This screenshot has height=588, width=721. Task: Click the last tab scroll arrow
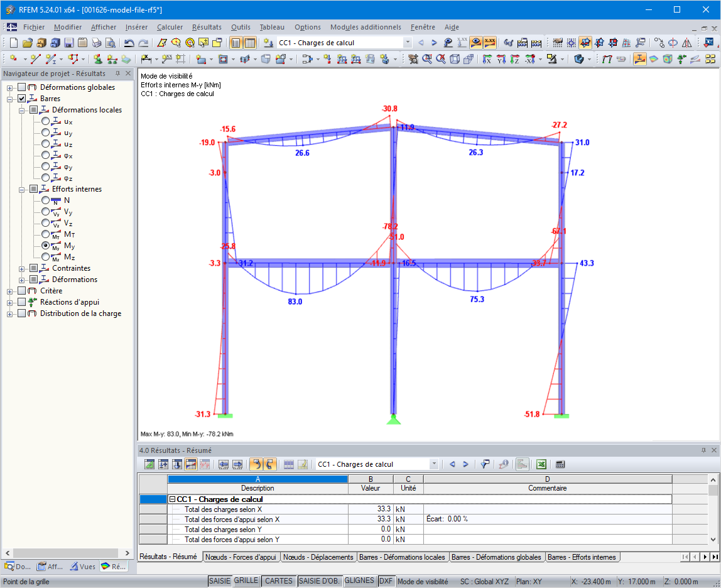(x=715, y=557)
